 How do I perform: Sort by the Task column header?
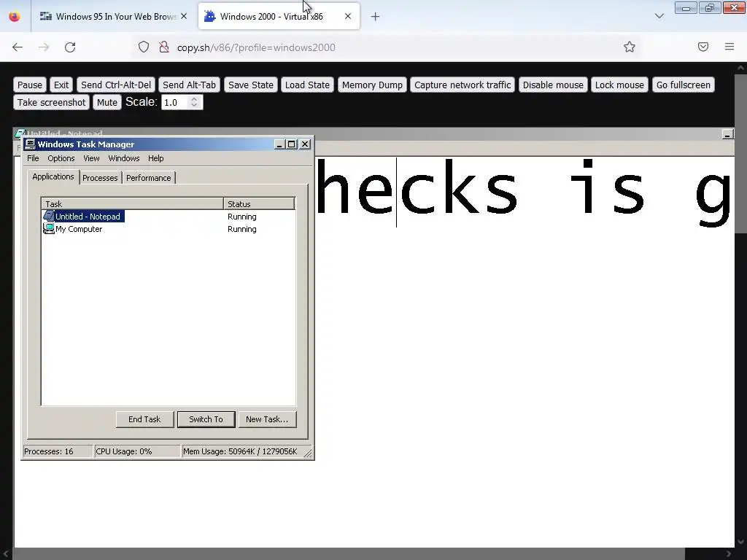(133, 204)
